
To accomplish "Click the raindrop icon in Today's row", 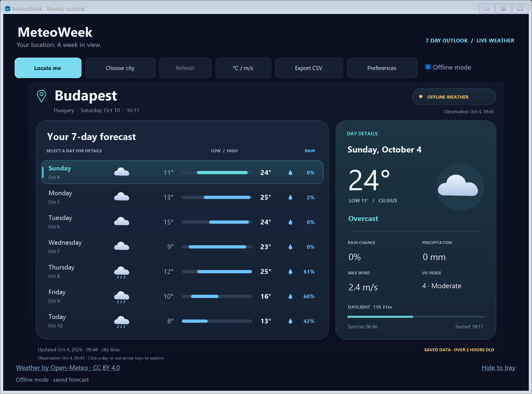I will click(290, 321).
